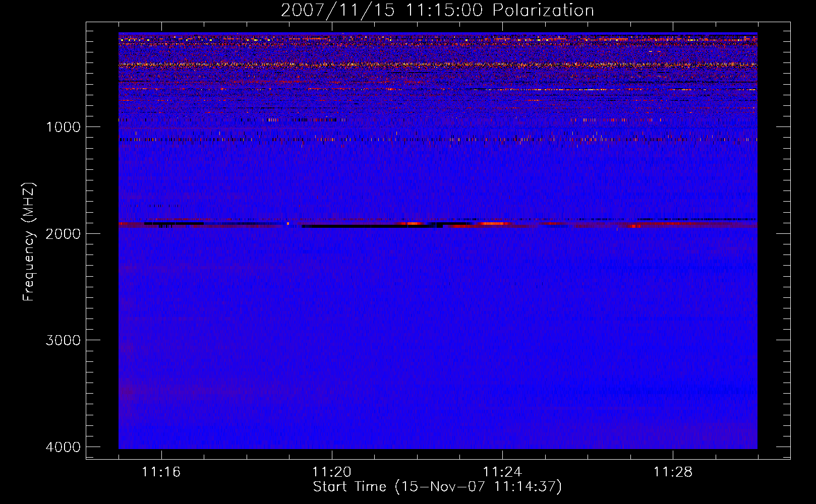The height and width of the screenshot is (504, 816).
Task: Select the 4000 frequency axis label
Action: tap(63, 447)
